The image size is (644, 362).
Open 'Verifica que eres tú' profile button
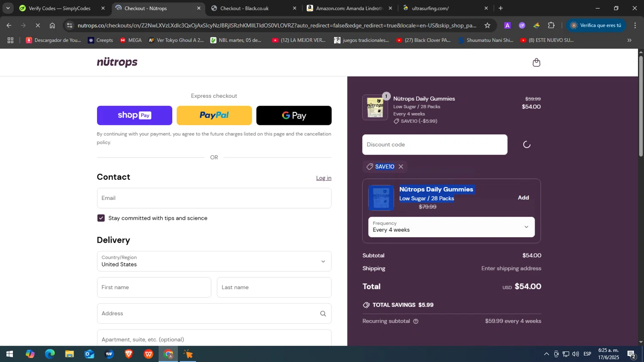pos(596,25)
